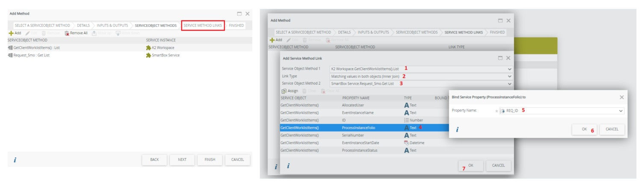Click the Datetime type icon for EventInstanceStartDate

406,143
